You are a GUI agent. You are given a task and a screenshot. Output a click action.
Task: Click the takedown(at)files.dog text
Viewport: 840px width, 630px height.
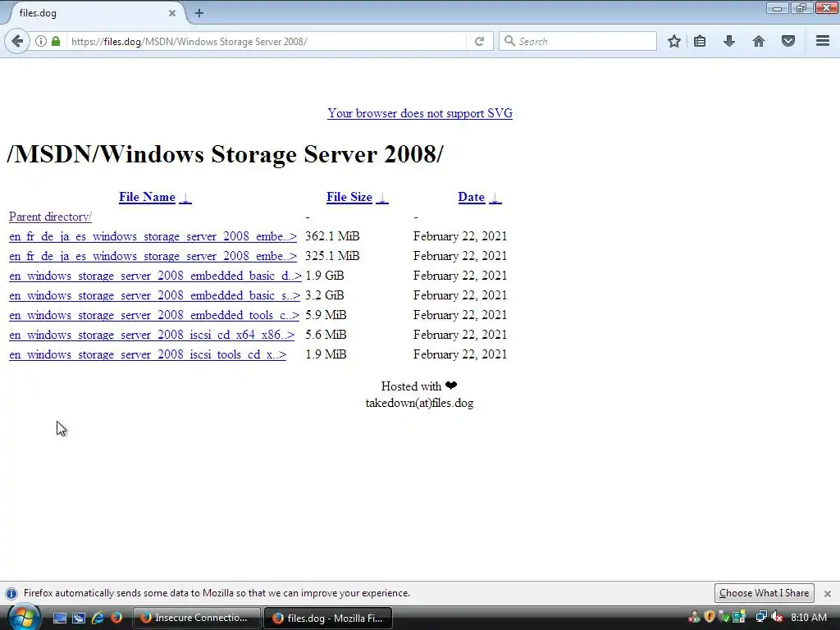[x=419, y=403]
